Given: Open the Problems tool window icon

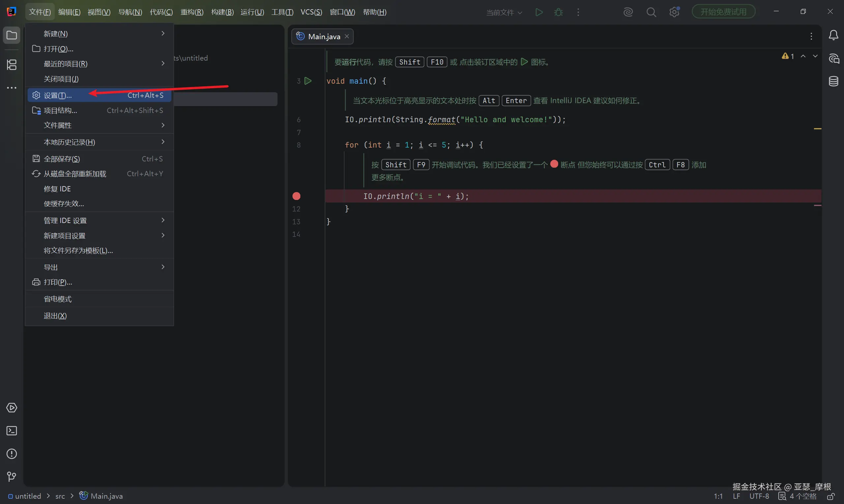Looking at the screenshot, I should tap(12, 454).
